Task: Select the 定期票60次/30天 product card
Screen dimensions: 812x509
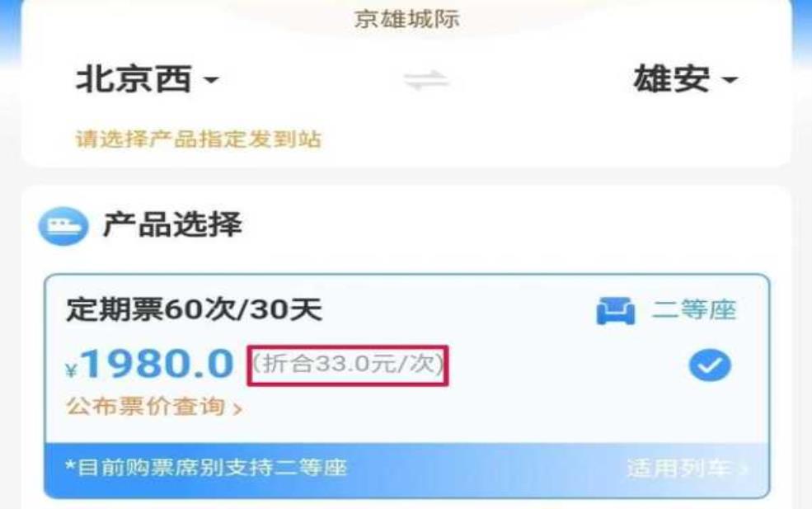Action: [406, 385]
